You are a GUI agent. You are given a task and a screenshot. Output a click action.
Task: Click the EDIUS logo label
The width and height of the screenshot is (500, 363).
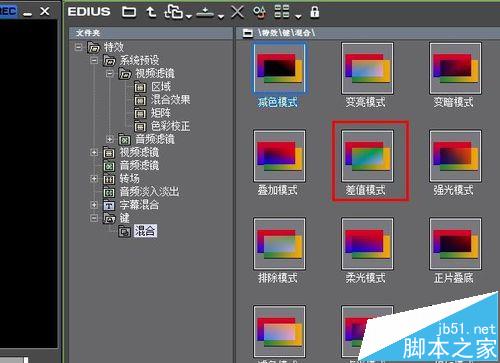[89, 12]
